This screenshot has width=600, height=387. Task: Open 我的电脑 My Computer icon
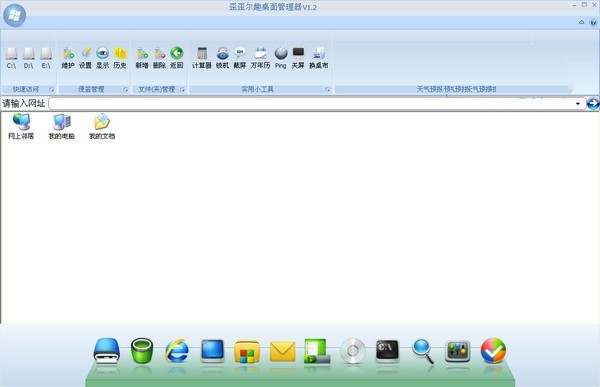coord(62,126)
